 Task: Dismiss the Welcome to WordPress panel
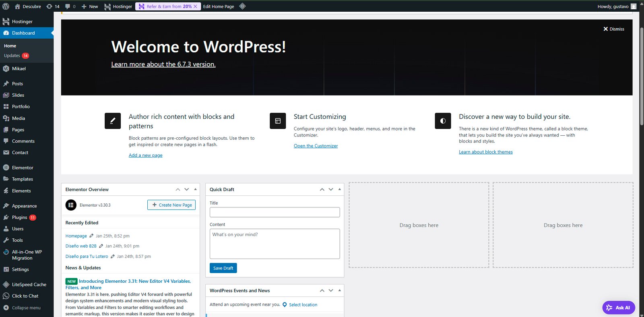pyautogui.click(x=614, y=29)
